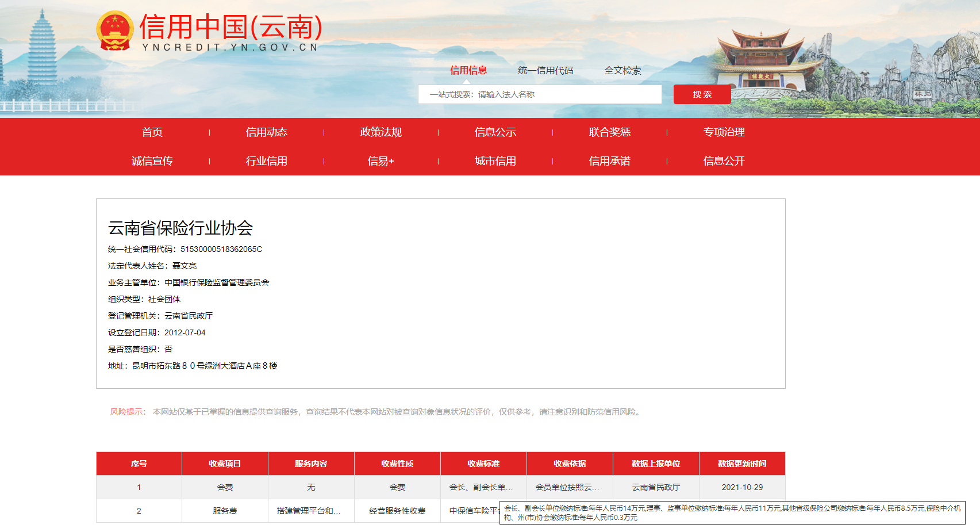Click the 登记管理机关：云南省民政厅 line

point(160,316)
